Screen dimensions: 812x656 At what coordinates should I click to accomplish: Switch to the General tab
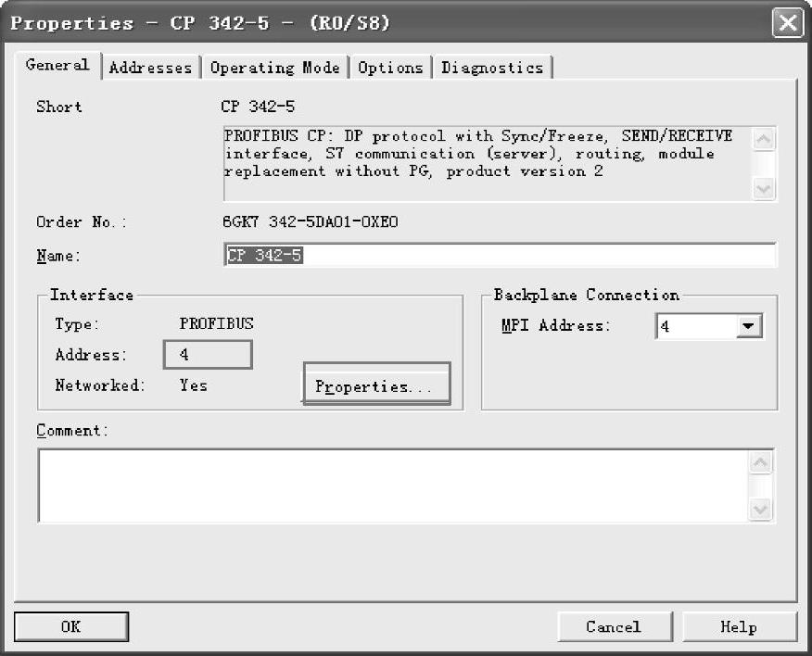point(57,65)
